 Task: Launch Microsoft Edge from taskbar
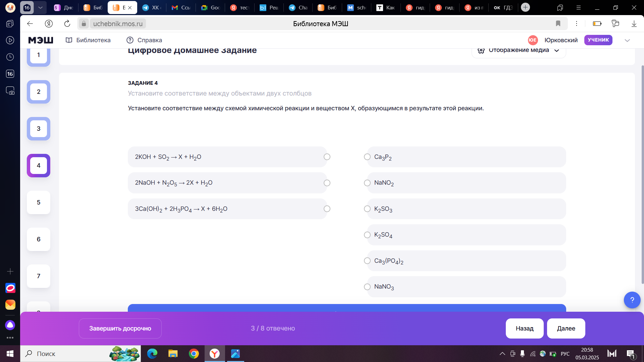152,354
